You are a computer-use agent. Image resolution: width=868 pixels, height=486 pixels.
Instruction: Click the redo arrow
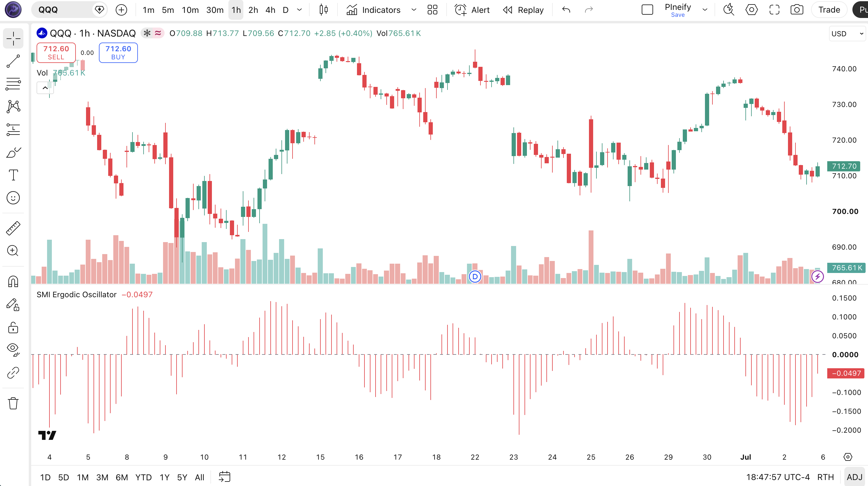pyautogui.click(x=589, y=10)
